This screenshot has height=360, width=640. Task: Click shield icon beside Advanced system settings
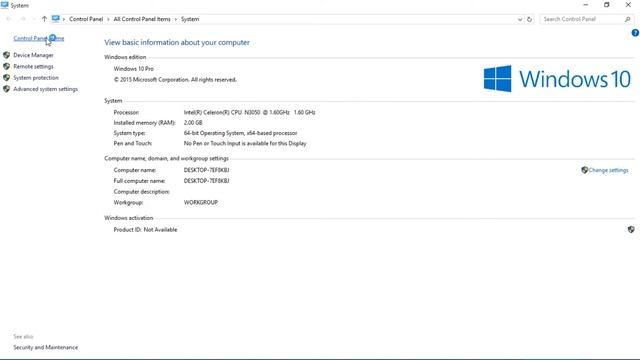pyautogui.click(x=7, y=89)
